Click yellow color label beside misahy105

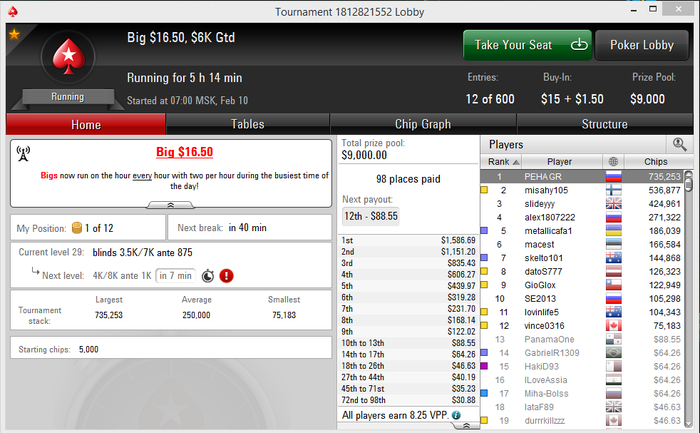(484, 190)
